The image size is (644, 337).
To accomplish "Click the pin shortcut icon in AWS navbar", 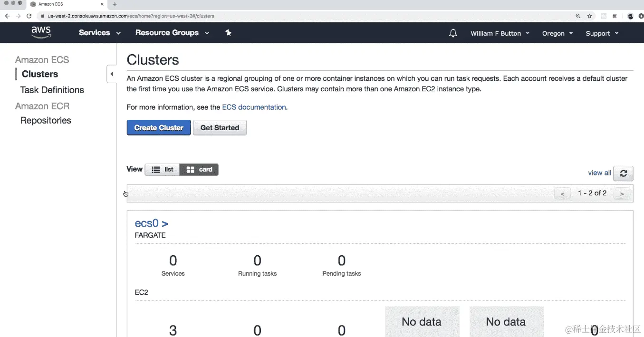I will 228,33.
